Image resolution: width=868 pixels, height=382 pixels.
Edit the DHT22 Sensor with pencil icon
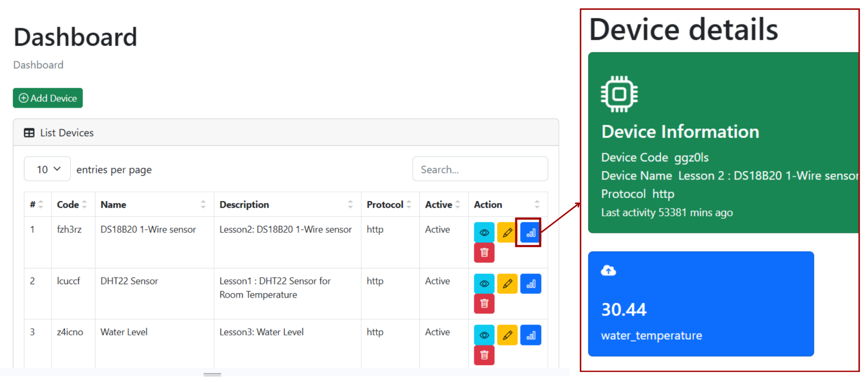coord(507,284)
